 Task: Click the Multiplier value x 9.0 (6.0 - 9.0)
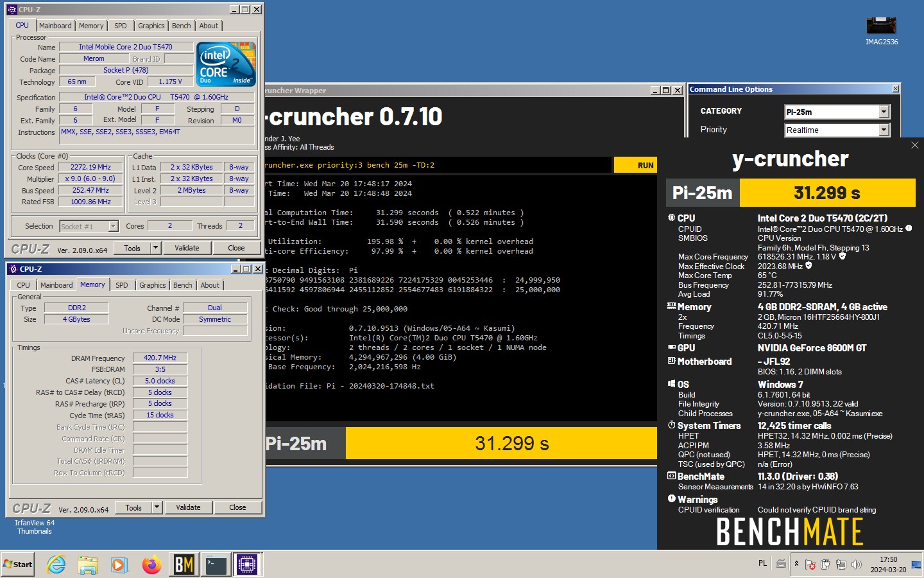tap(91, 179)
